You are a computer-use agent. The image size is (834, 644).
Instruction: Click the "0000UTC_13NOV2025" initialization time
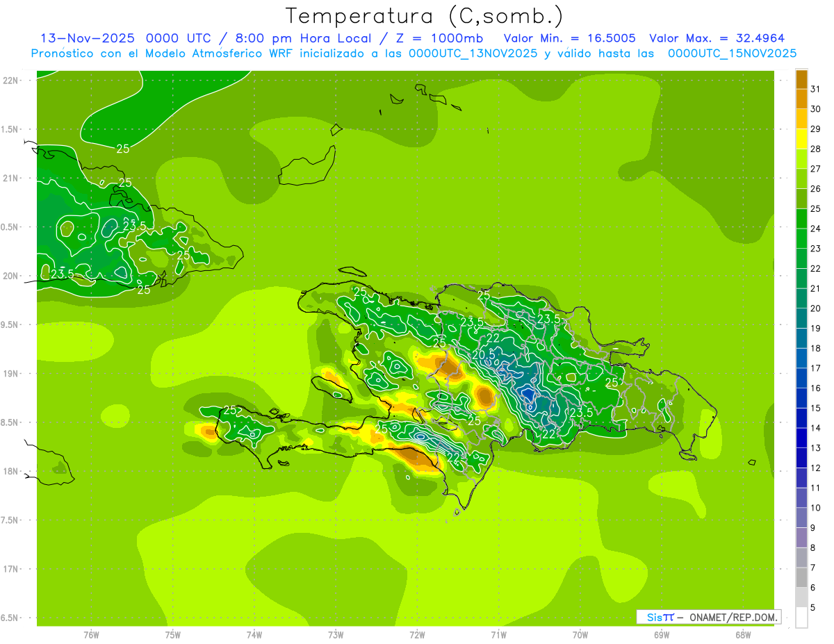(473, 53)
